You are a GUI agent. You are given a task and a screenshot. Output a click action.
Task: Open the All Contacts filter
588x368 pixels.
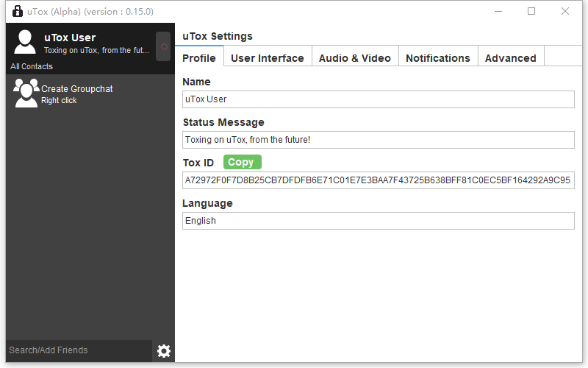pyautogui.click(x=32, y=66)
